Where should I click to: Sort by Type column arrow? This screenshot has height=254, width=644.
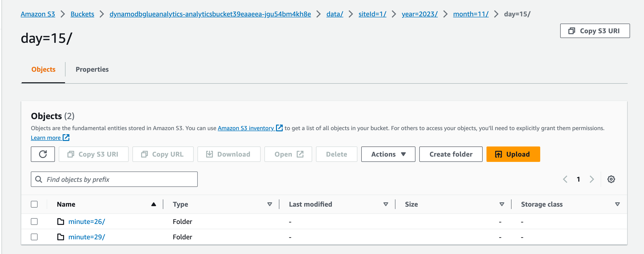point(269,204)
